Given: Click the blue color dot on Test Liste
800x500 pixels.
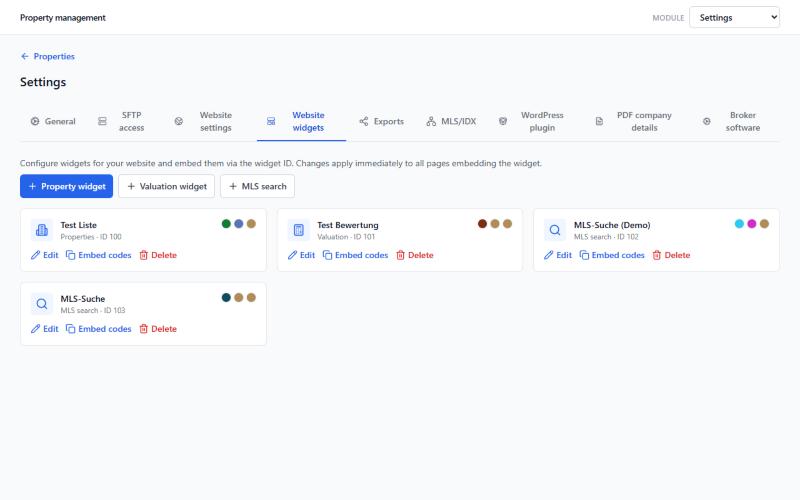Looking at the screenshot, I should point(239,223).
